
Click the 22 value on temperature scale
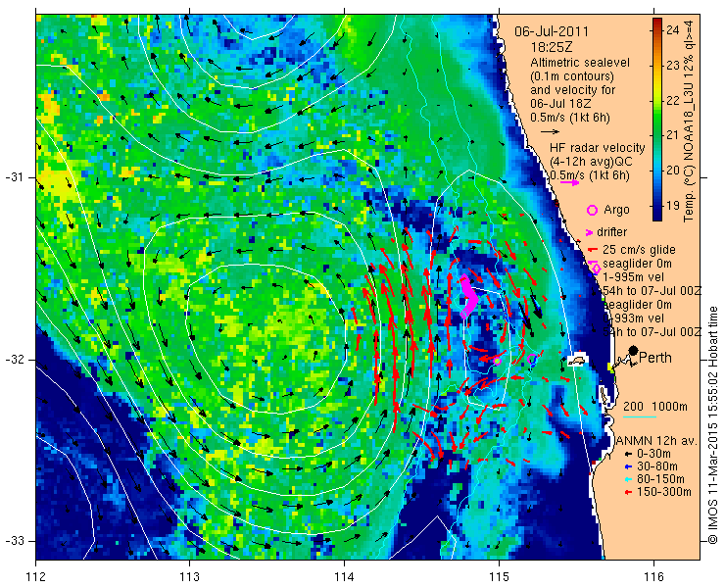click(x=673, y=100)
